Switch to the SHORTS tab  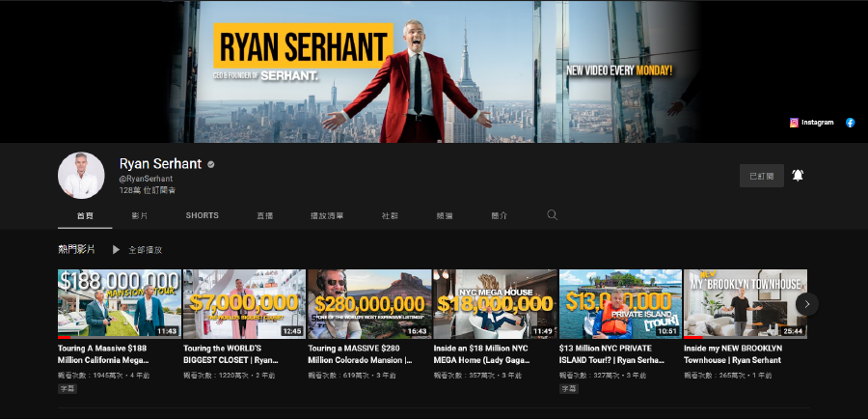[203, 215]
